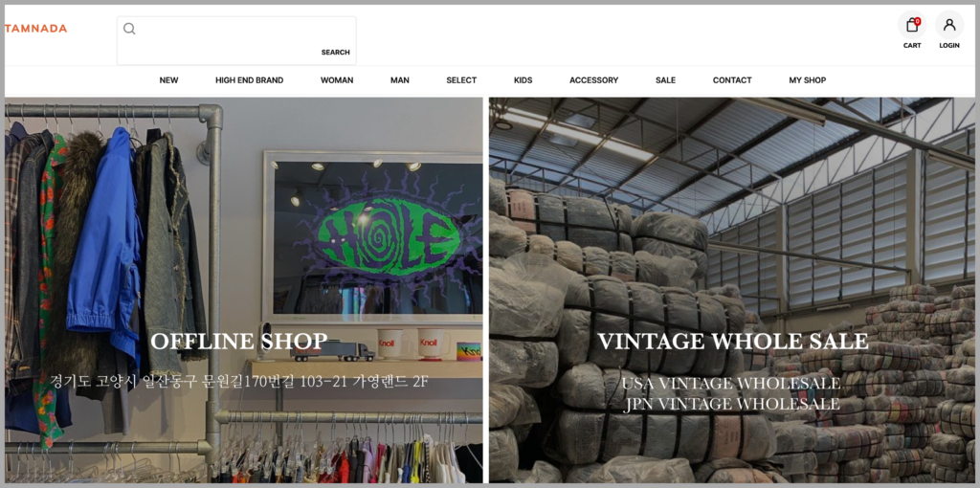Go to MY SHOP
Viewport: 980px width, 488px height.
pos(808,80)
